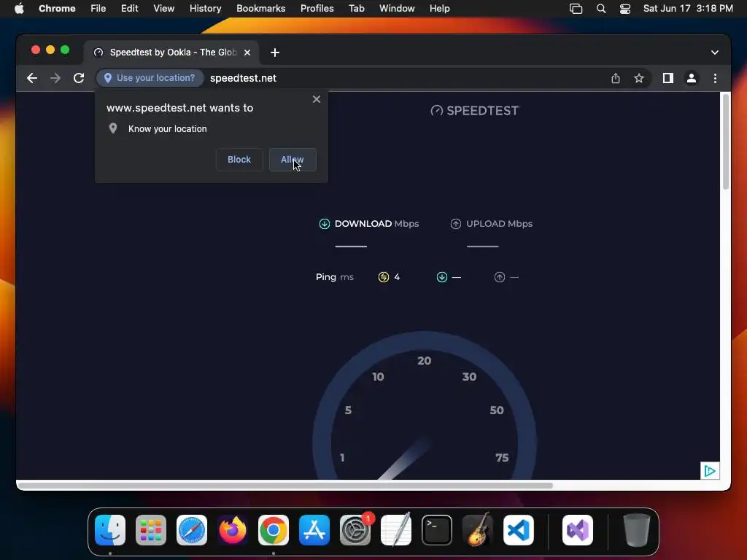The width and height of the screenshot is (747, 560).
Task: Open the Chrome profile icon
Action: 692,78
